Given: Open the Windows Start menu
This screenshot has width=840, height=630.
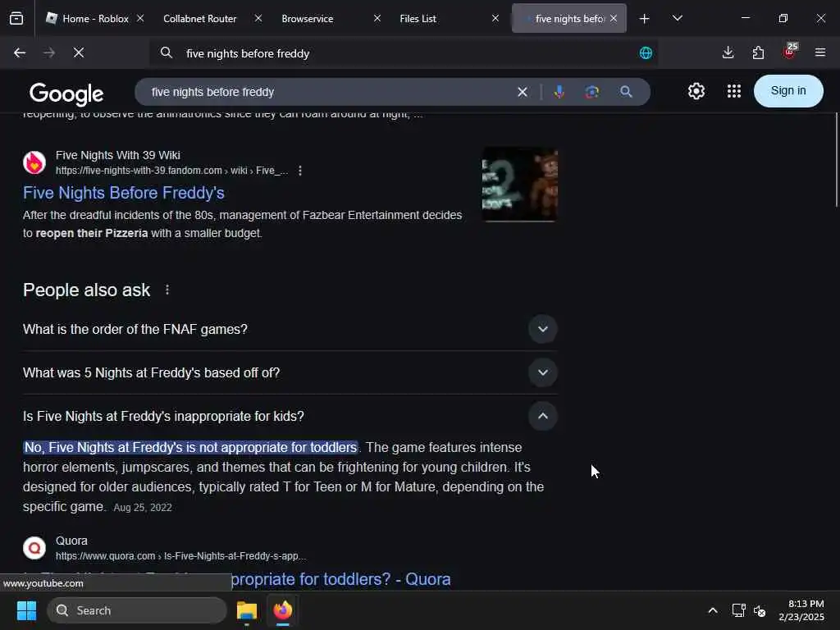Looking at the screenshot, I should coord(26,610).
